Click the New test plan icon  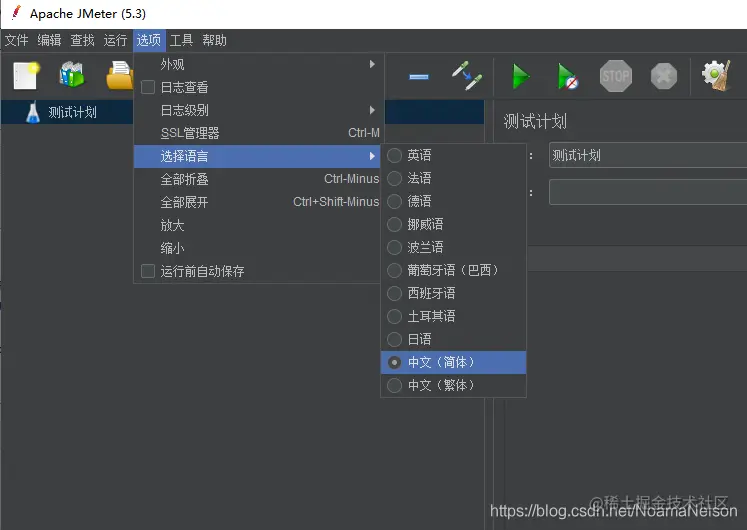pos(26,75)
